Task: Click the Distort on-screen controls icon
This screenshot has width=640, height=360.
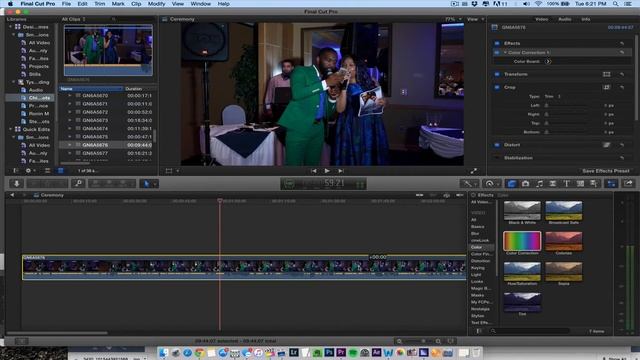Action: 607,145
